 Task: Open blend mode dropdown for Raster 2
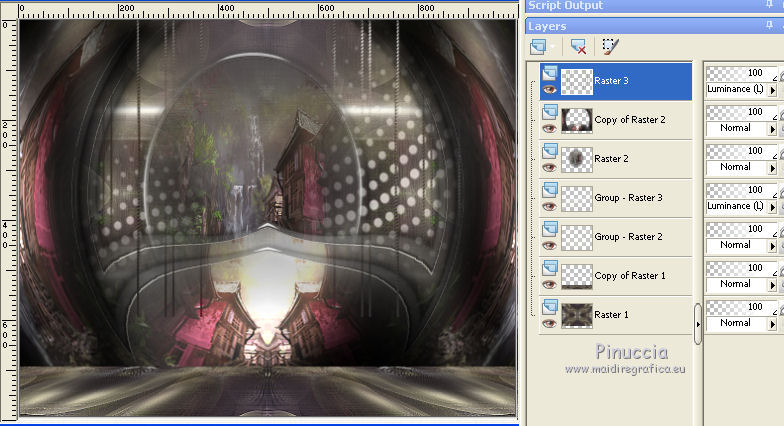(x=772, y=168)
